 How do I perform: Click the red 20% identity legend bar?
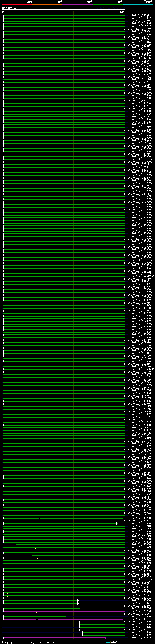(x=17, y=4)
